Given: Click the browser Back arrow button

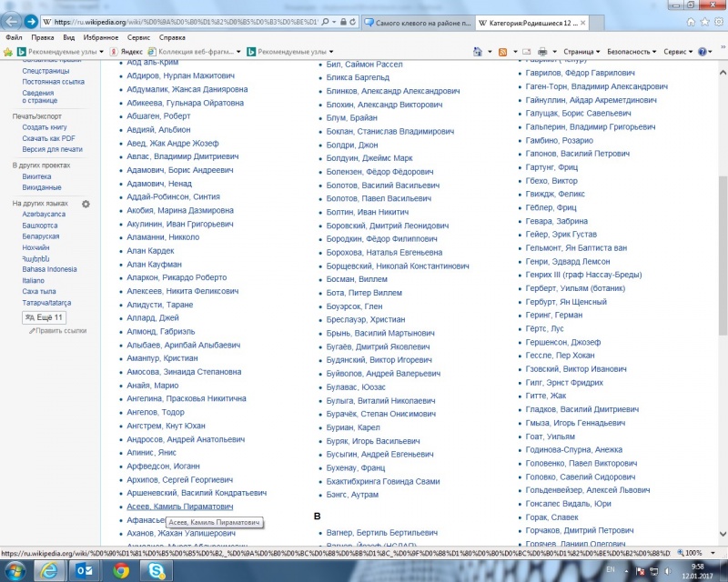Looking at the screenshot, I should pos(12,20).
